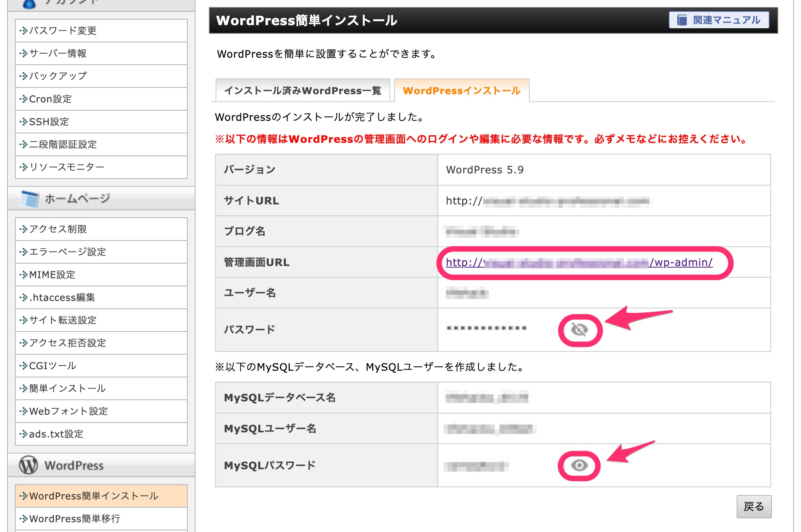Open 簡単インストール menu item

coord(101,388)
